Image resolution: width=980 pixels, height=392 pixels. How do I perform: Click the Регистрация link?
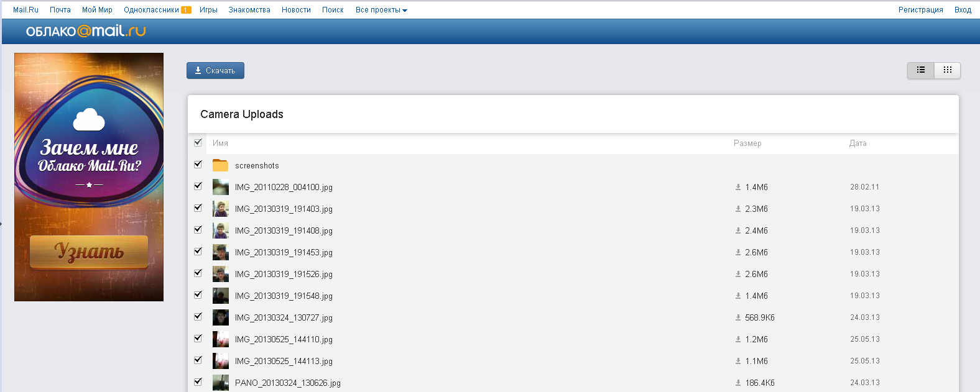[x=920, y=10]
